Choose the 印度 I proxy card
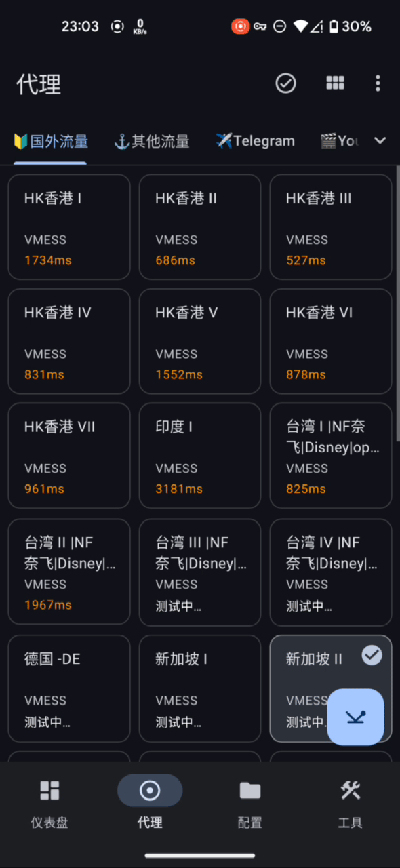 tap(200, 456)
